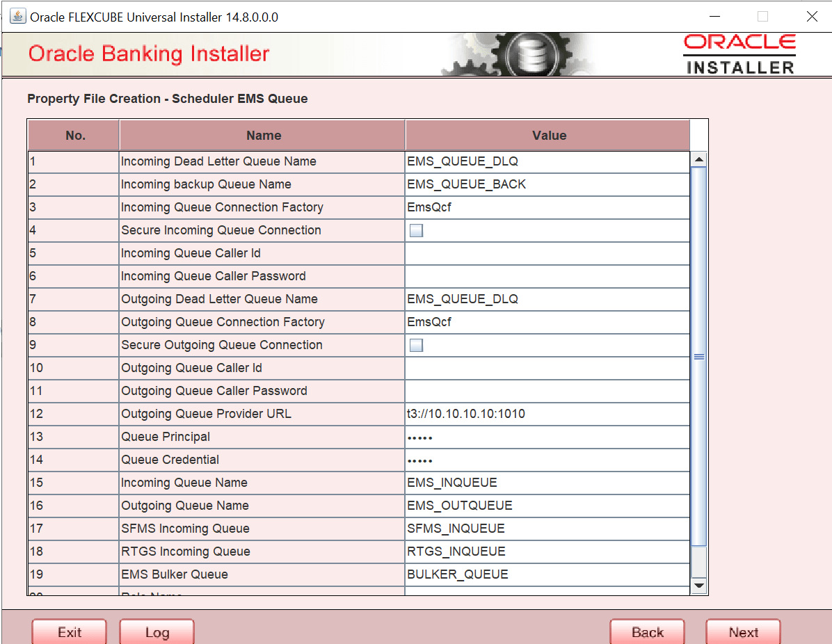Select the 'SFMS Incoming Queue' row label
This screenshot has width=832, height=644.
(185, 529)
